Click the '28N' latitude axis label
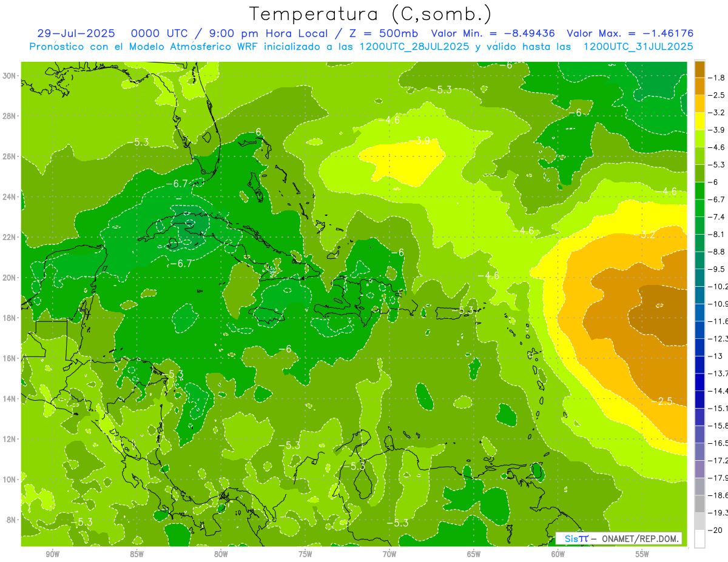The image size is (728, 562). click(x=10, y=116)
